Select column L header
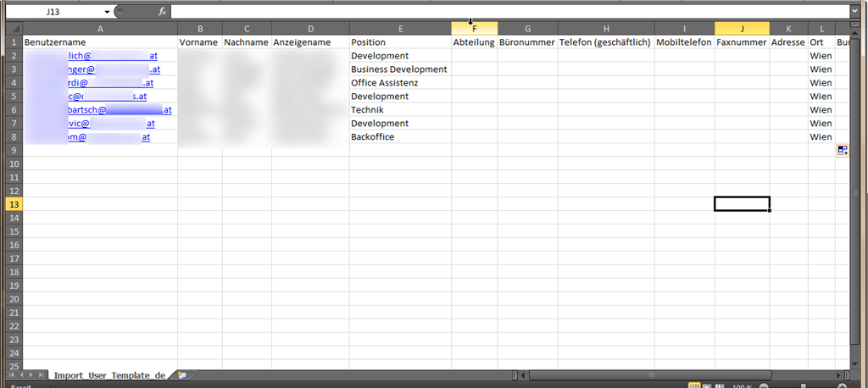The height and width of the screenshot is (388, 868). [x=822, y=28]
